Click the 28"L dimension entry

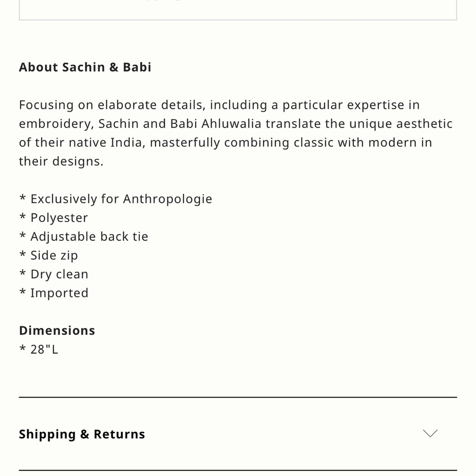pos(39,349)
